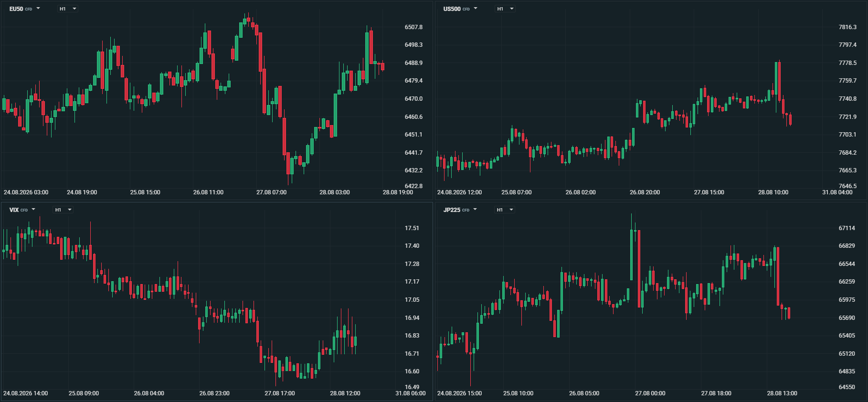Select the 24.08.2026 03:00 time label on EU50 chart
The height and width of the screenshot is (402, 868).
[26, 192]
